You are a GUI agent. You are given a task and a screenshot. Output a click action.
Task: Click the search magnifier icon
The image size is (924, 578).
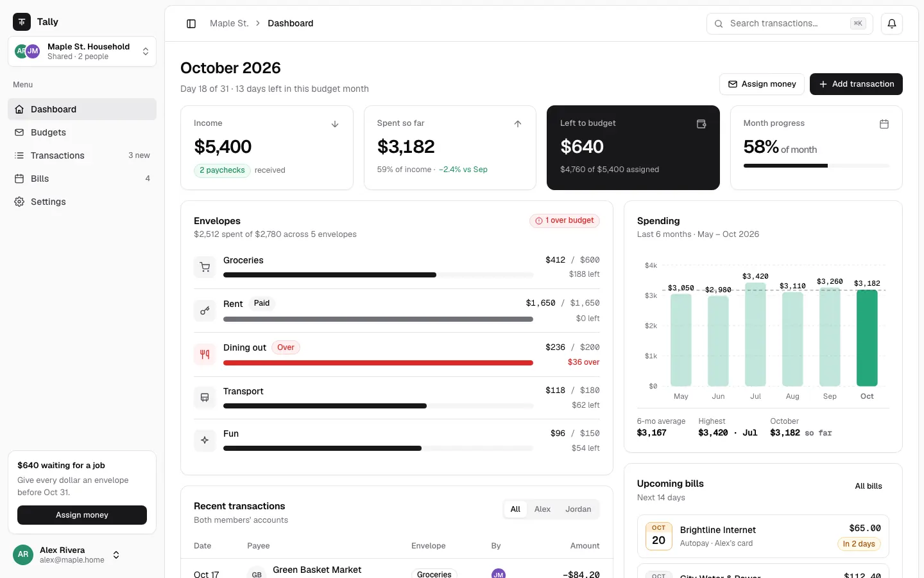pyautogui.click(x=719, y=24)
